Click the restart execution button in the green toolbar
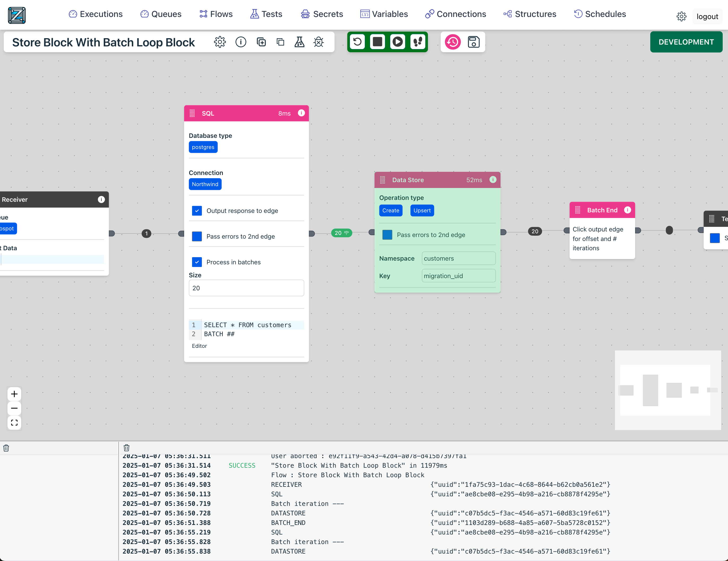 click(357, 42)
